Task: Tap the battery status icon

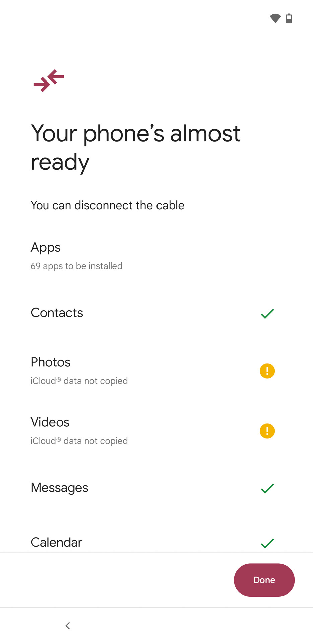Action: (289, 18)
